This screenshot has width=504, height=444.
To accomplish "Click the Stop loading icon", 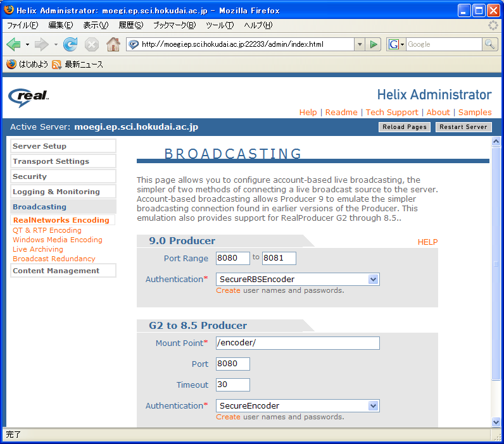I will coord(92,44).
